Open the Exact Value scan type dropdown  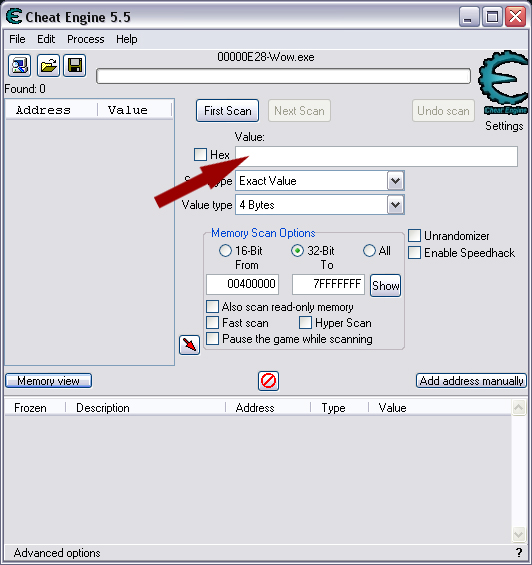[395, 181]
